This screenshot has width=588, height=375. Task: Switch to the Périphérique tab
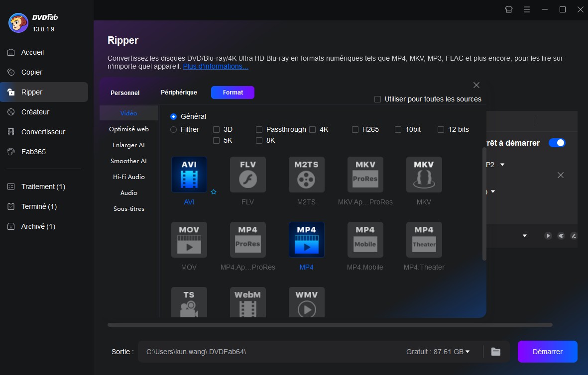click(179, 92)
